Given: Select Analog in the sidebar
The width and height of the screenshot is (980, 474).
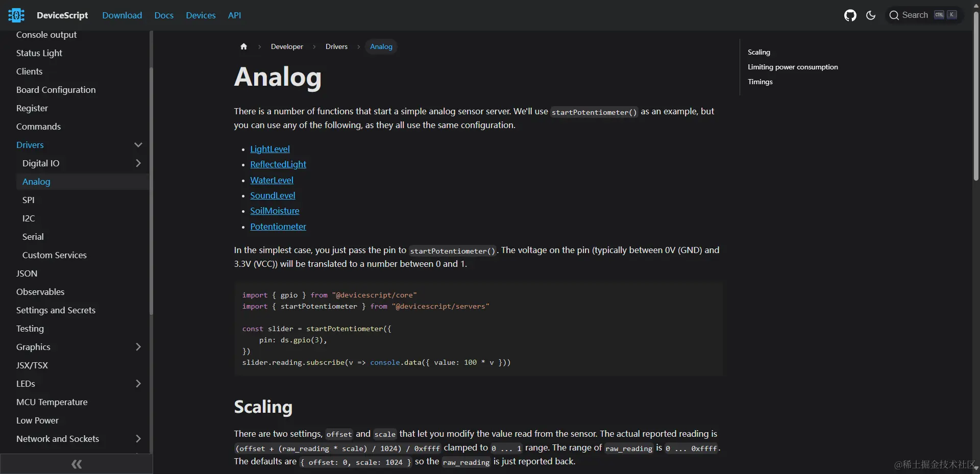Looking at the screenshot, I should click(83, 182).
